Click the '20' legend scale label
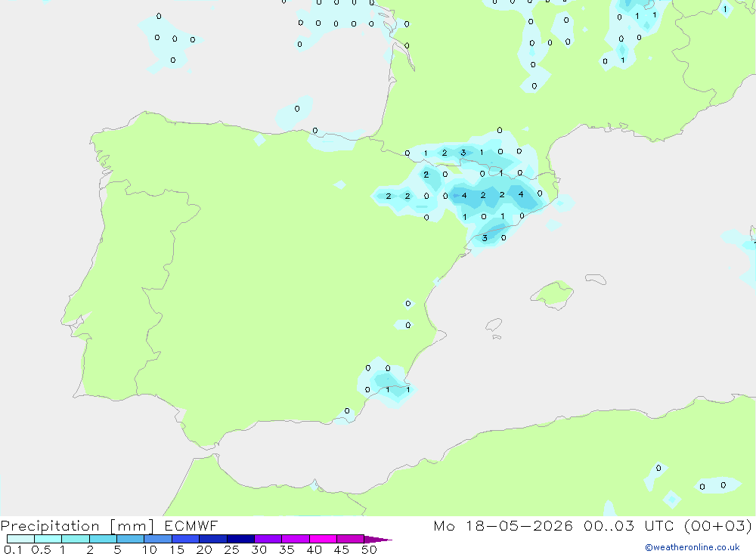The height and width of the screenshot is (554, 756). pos(204,549)
